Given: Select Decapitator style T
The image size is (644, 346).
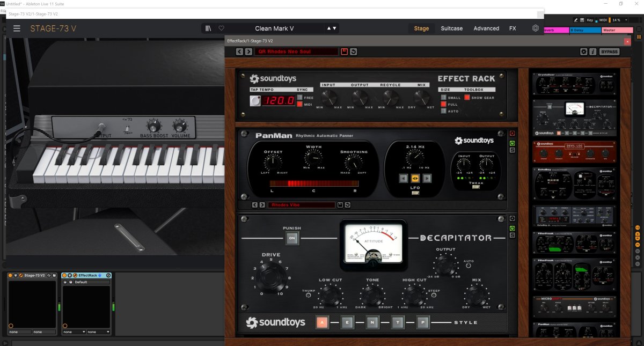Looking at the screenshot, I should point(398,322).
